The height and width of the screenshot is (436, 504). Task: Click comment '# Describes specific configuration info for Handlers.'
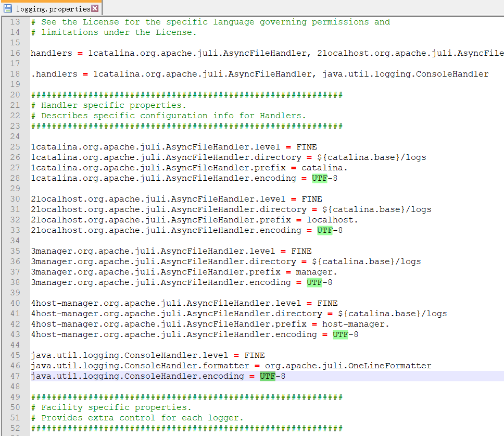point(168,116)
